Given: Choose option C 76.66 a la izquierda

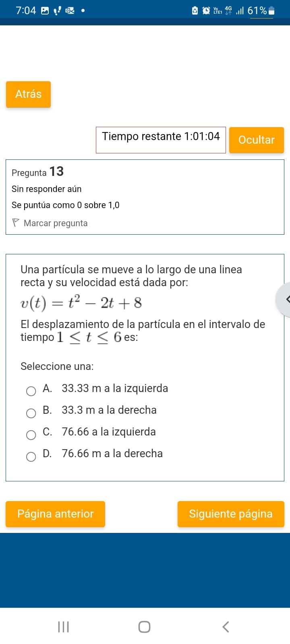Looking at the screenshot, I should (x=31, y=435).
